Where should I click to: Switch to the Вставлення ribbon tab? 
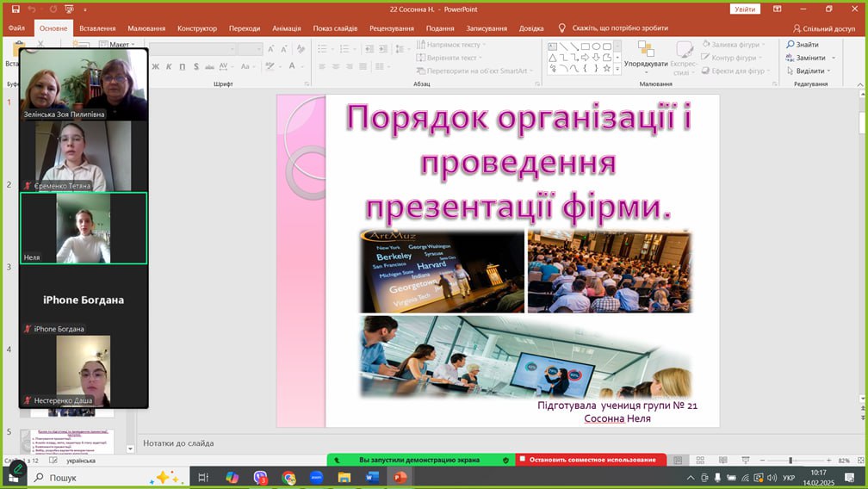(x=97, y=28)
